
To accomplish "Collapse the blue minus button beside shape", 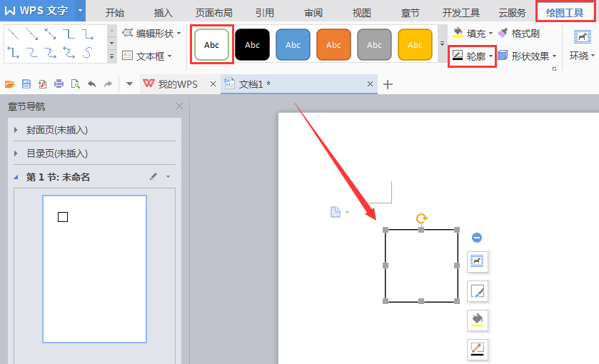I will click(477, 238).
